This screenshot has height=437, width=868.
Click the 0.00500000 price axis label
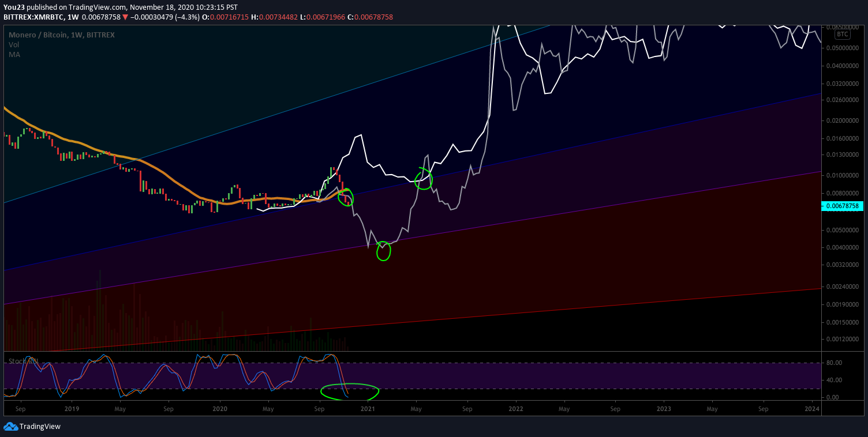coord(842,230)
